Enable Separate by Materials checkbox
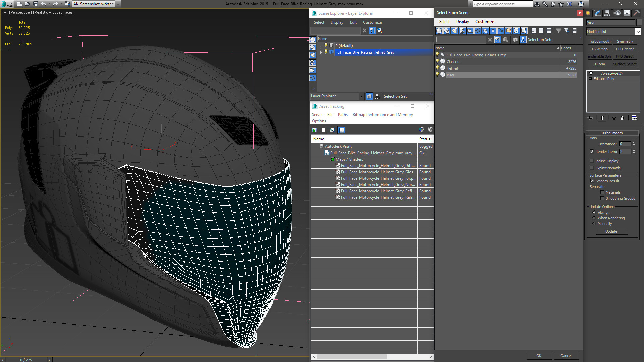The width and height of the screenshot is (644, 362). coord(602,192)
